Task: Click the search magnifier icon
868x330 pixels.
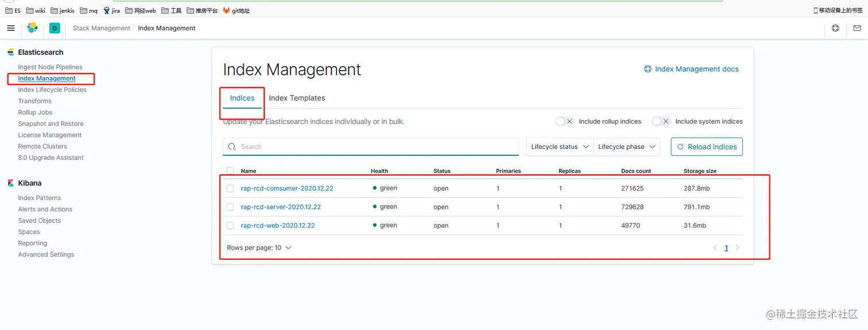Action: 232,147
